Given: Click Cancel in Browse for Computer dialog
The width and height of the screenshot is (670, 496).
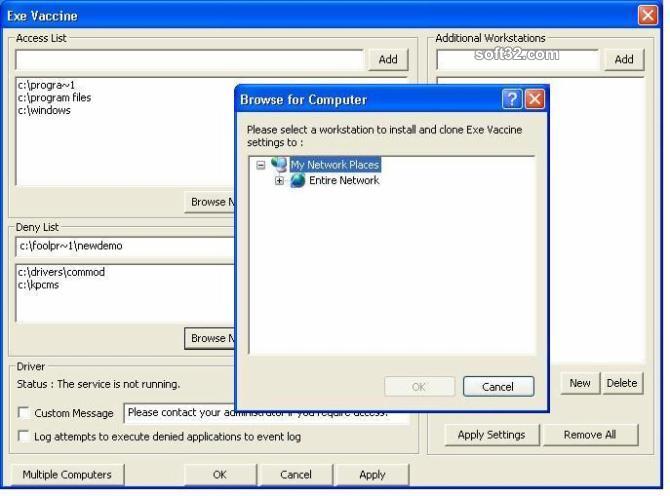Looking at the screenshot, I should click(x=498, y=387).
